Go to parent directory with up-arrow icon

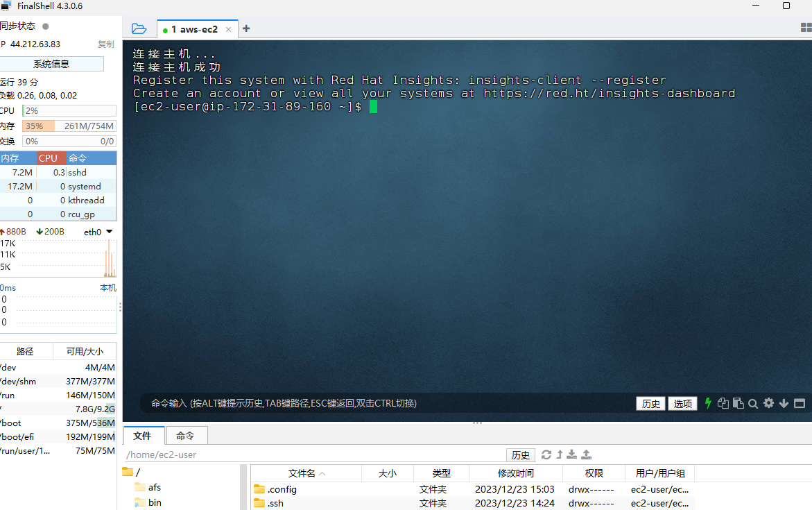click(560, 454)
